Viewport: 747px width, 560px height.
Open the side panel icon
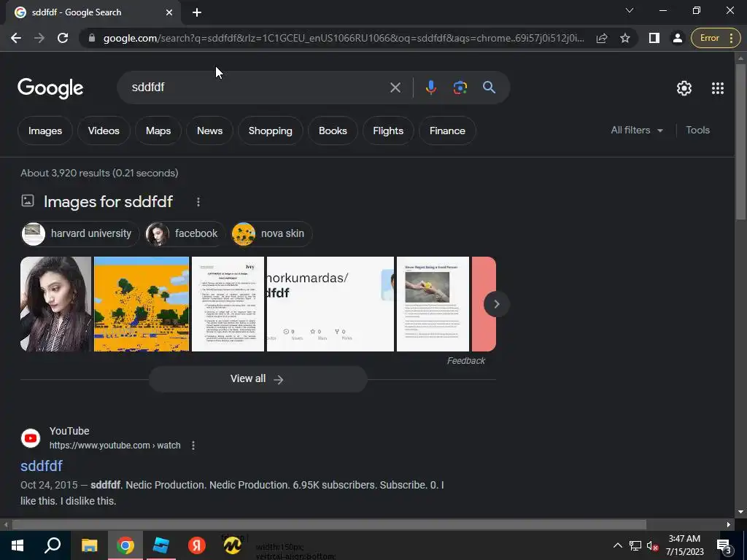pos(654,38)
